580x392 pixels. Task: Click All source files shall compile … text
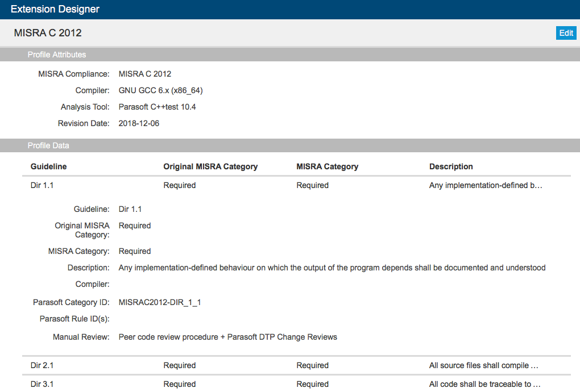(x=483, y=365)
